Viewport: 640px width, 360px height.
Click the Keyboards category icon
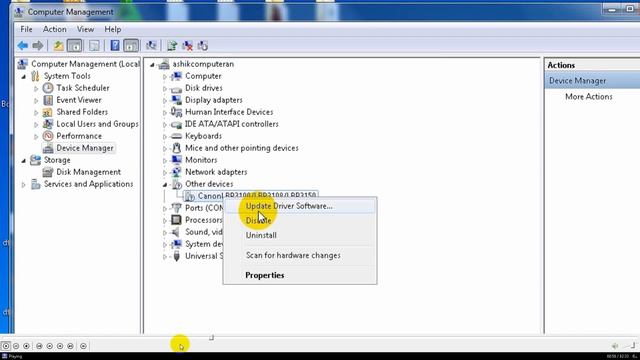(x=176, y=136)
